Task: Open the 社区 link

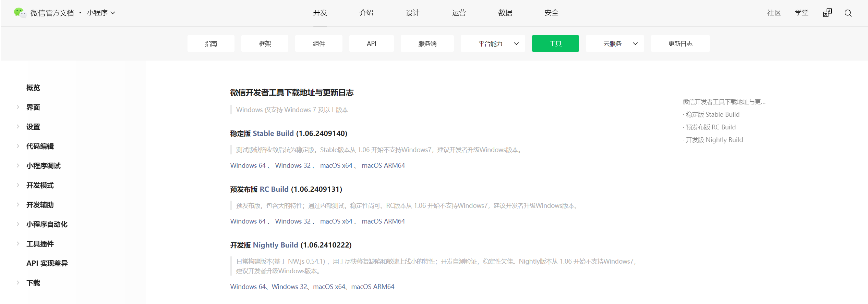Action: pos(774,13)
